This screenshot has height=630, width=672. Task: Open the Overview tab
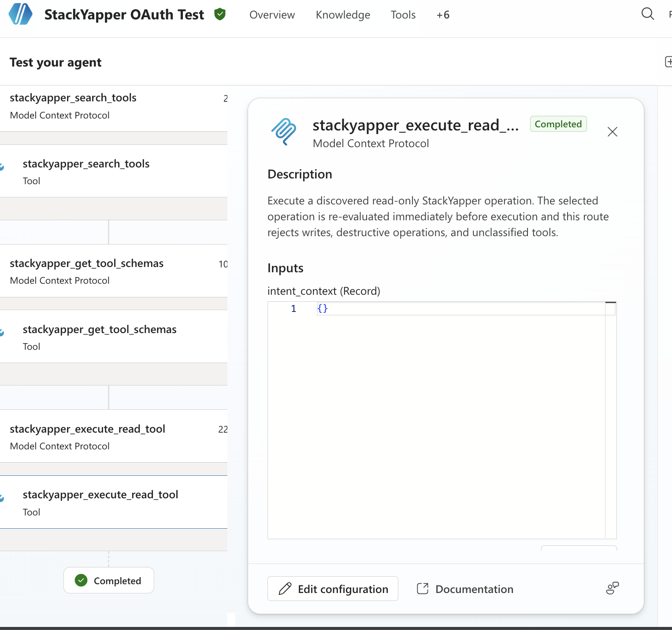click(272, 15)
